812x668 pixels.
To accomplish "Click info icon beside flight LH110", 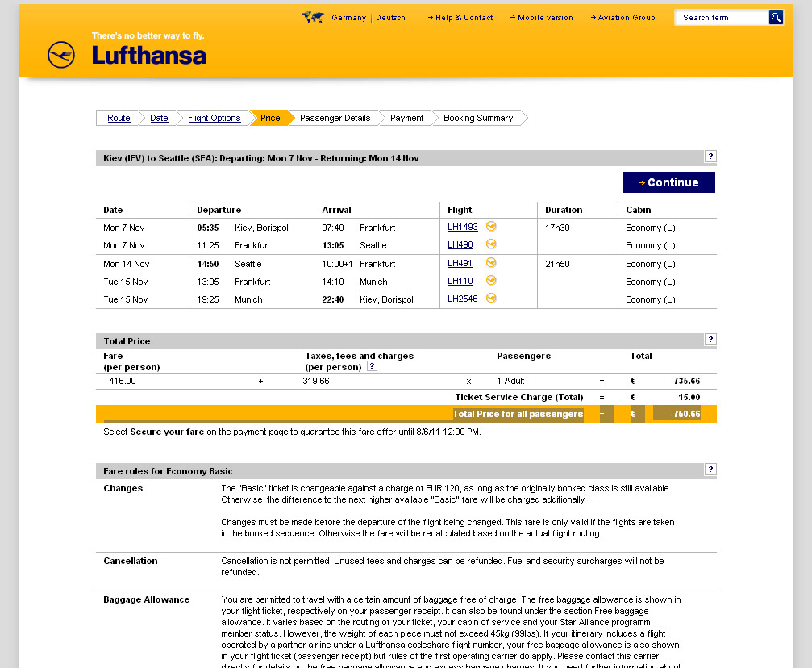I will [491, 281].
